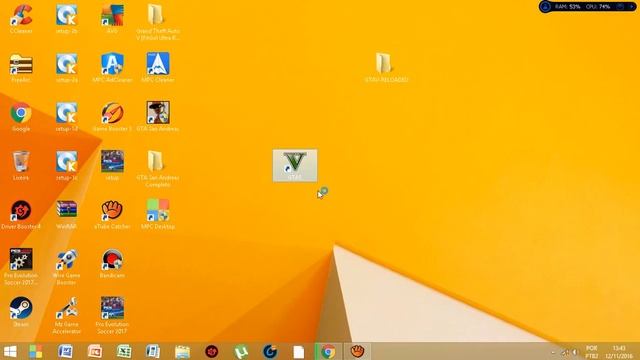Viewport: 640px width, 360px height.
Task: Launch GTA San Andreas shortcut
Action: point(158,116)
